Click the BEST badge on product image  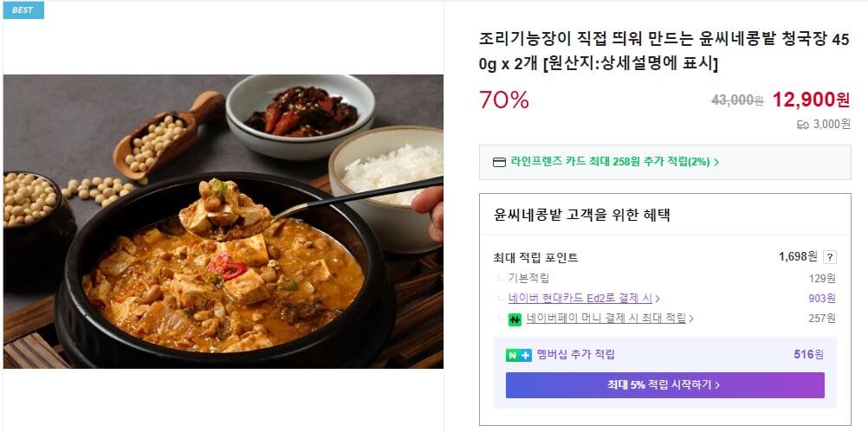23,10
